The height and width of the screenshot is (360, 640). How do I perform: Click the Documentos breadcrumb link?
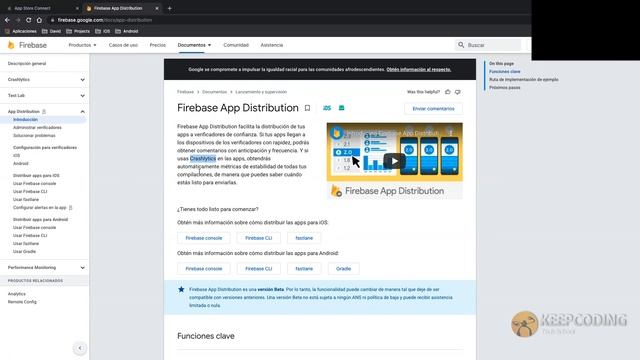214,92
